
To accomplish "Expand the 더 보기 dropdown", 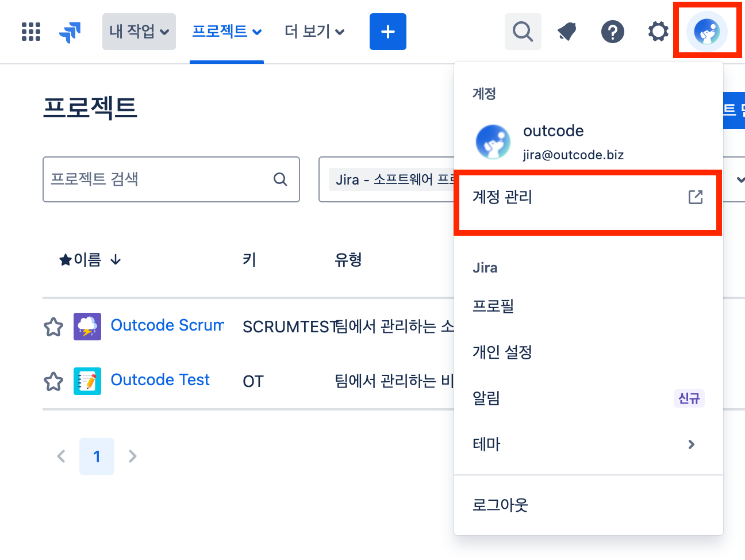I will point(314,32).
